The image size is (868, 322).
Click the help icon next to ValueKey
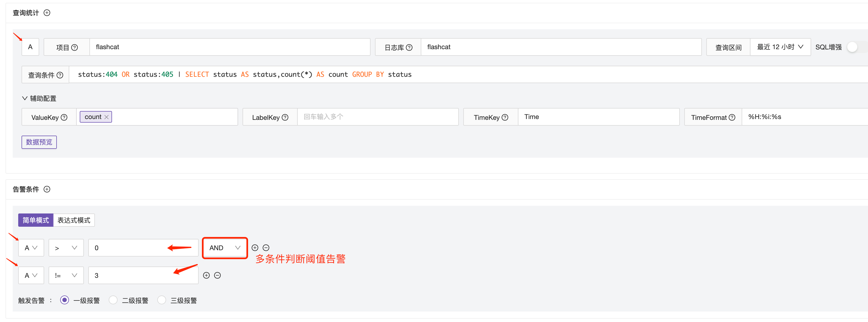pyautogui.click(x=64, y=117)
